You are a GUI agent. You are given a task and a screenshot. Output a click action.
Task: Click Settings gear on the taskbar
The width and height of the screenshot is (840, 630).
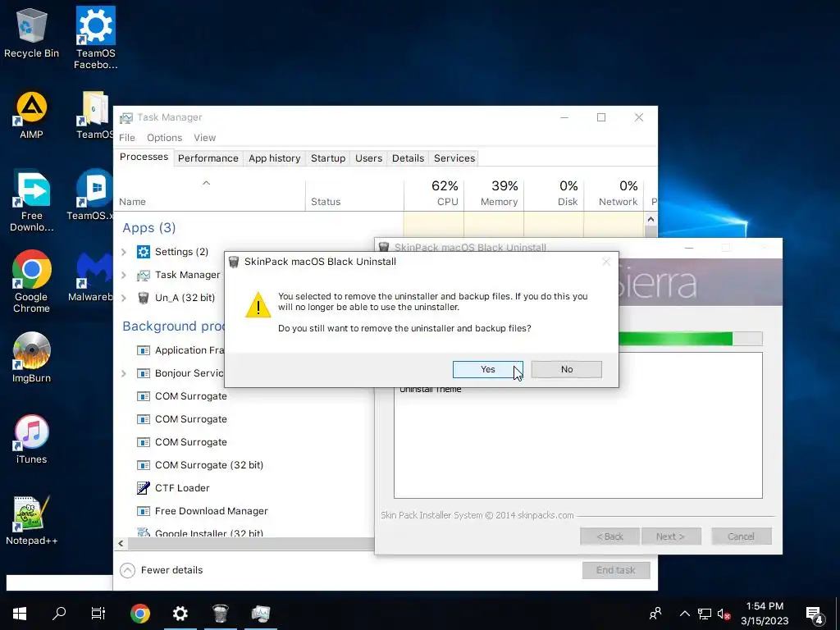tap(180, 614)
